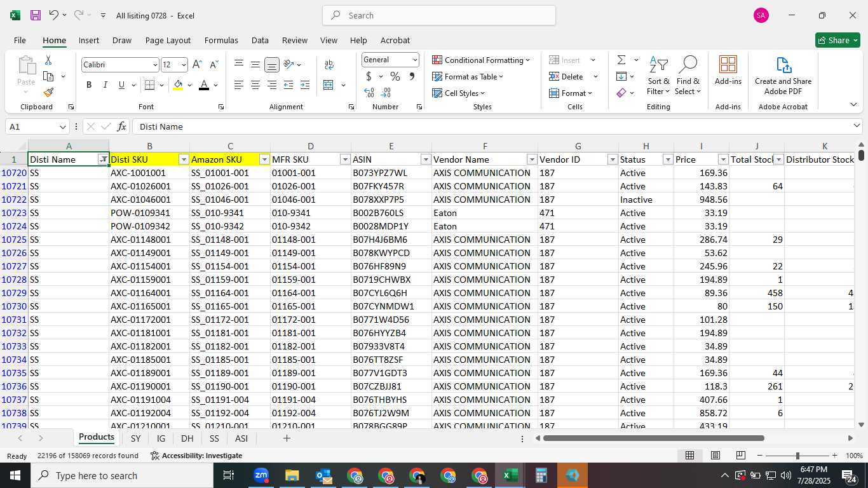Click the Save icon in title bar
868x488 pixels.
(x=36, y=15)
